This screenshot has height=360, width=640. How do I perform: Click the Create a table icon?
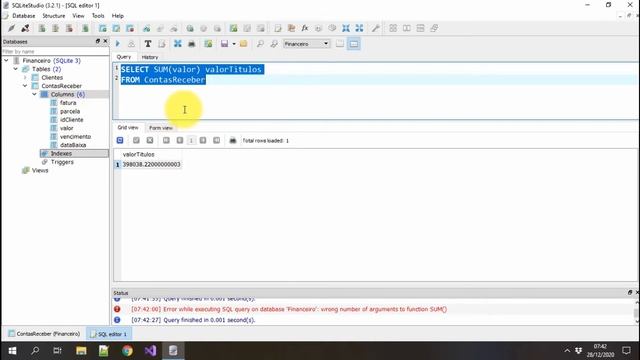(x=102, y=28)
